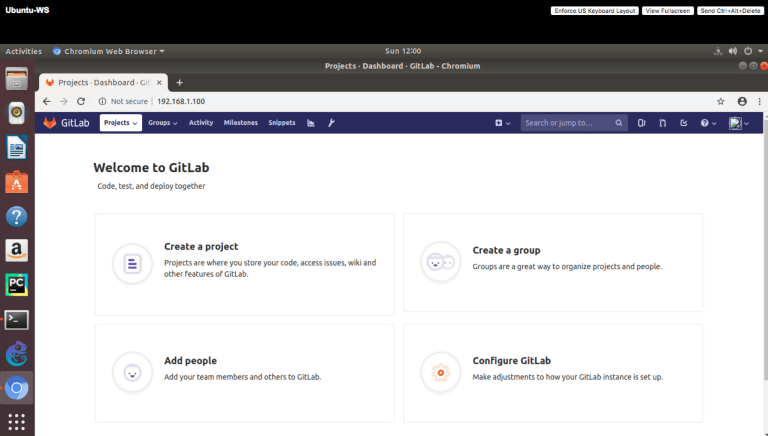Select the Projects Dashboard browser tab
Image resolution: width=768 pixels, height=436 pixels.
(103, 82)
